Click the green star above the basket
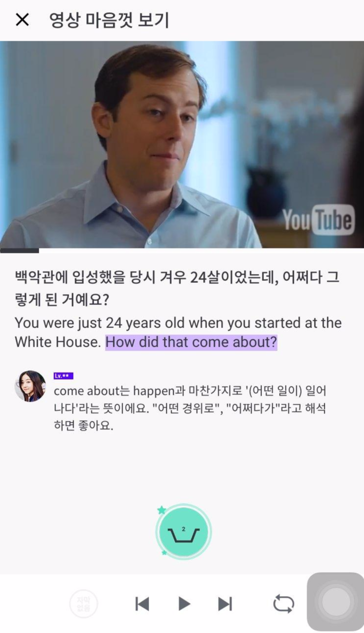Viewport: 364px width, 633px height. (x=162, y=510)
